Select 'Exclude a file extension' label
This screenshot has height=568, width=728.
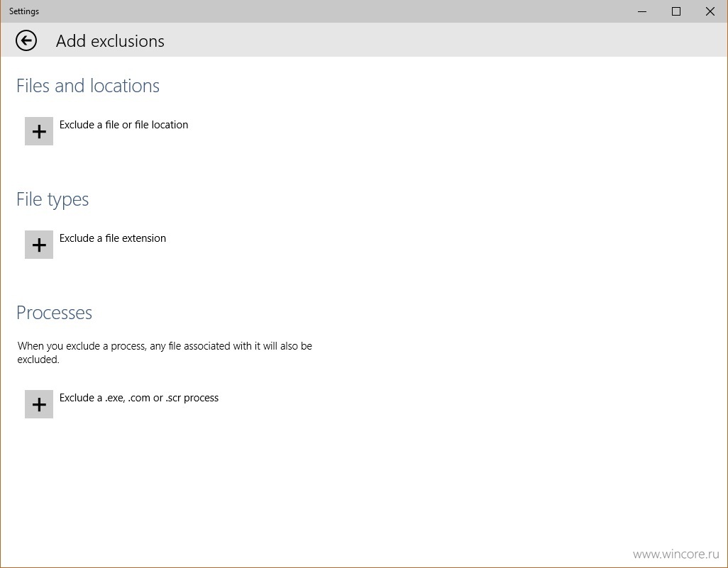(x=112, y=238)
